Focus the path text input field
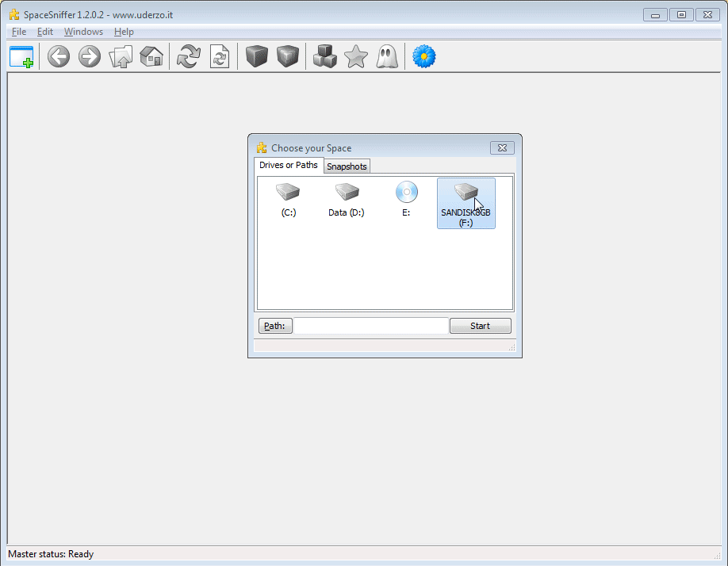The image size is (728, 566). 371,326
